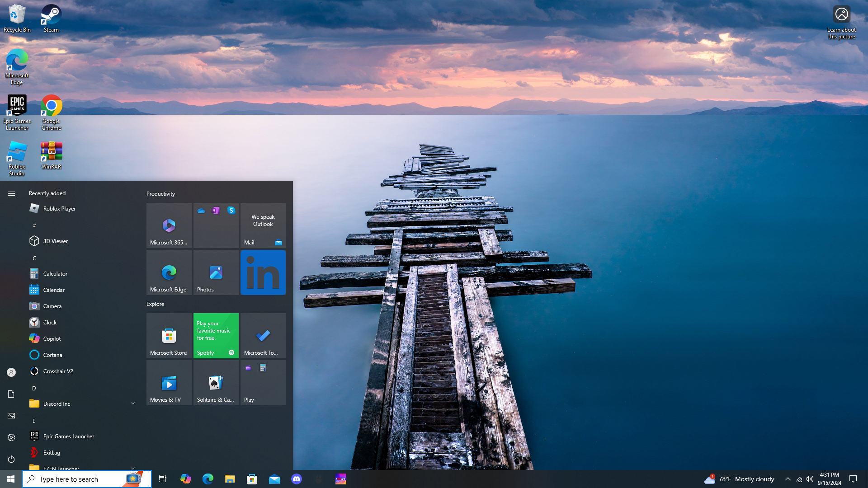Expand the EZFN Launcher folder chevron

(132, 468)
